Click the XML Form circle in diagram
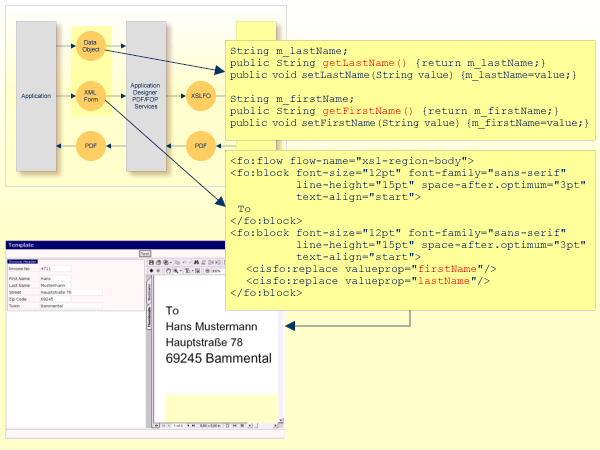This screenshot has width=600, height=450. (91, 95)
